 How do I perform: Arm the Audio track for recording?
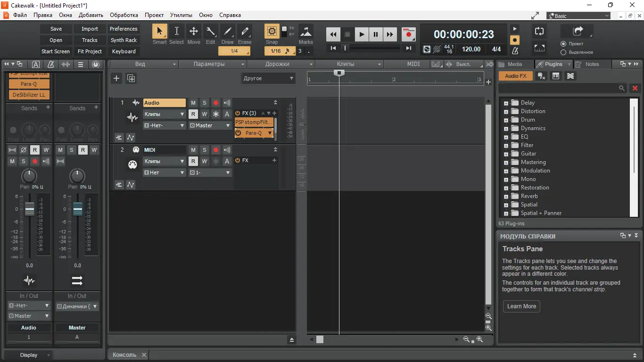pos(216,103)
